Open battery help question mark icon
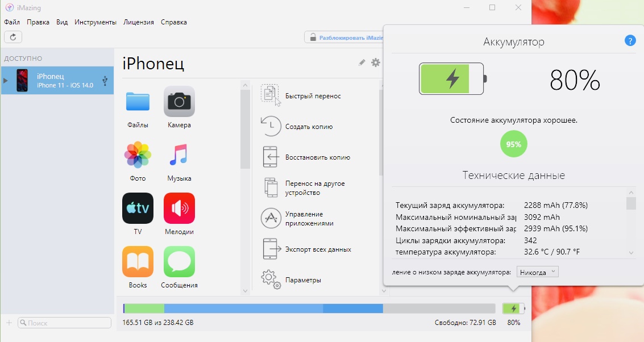The width and height of the screenshot is (644, 342). [630, 40]
